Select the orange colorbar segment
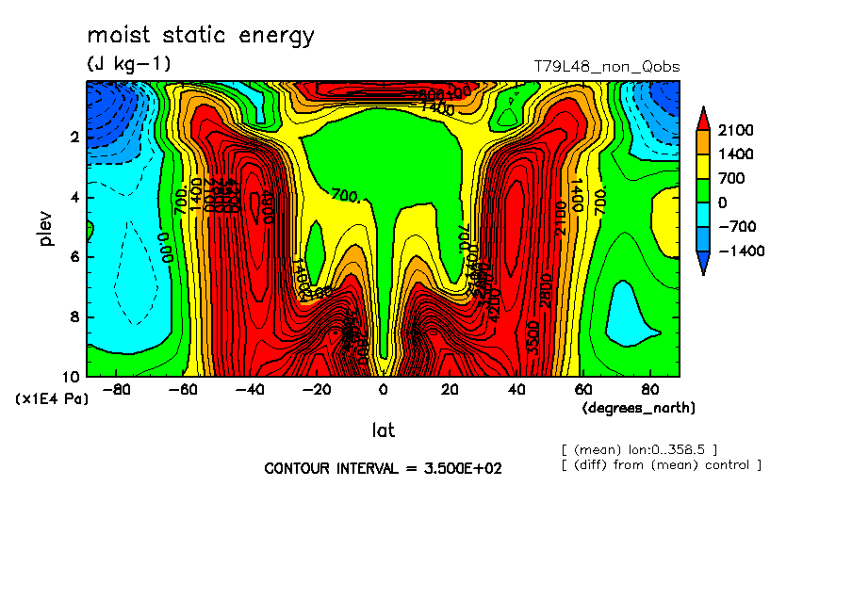The image size is (852, 616). (702, 141)
